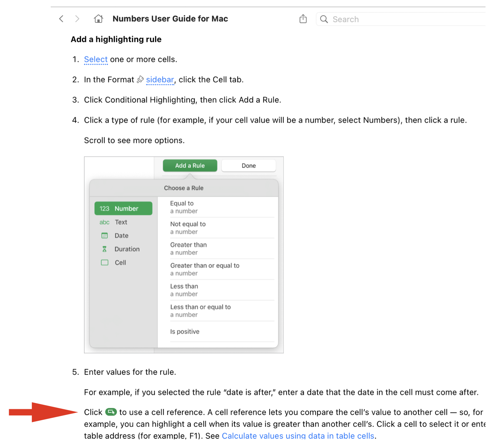Click the magnifying glass search icon
The height and width of the screenshot is (448, 500).
pos(324,19)
